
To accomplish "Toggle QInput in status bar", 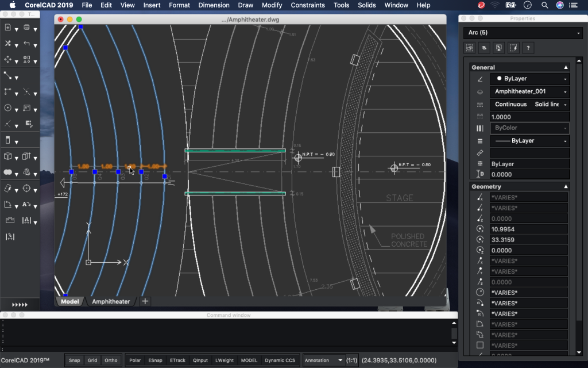I will pyautogui.click(x=200, y=360).
